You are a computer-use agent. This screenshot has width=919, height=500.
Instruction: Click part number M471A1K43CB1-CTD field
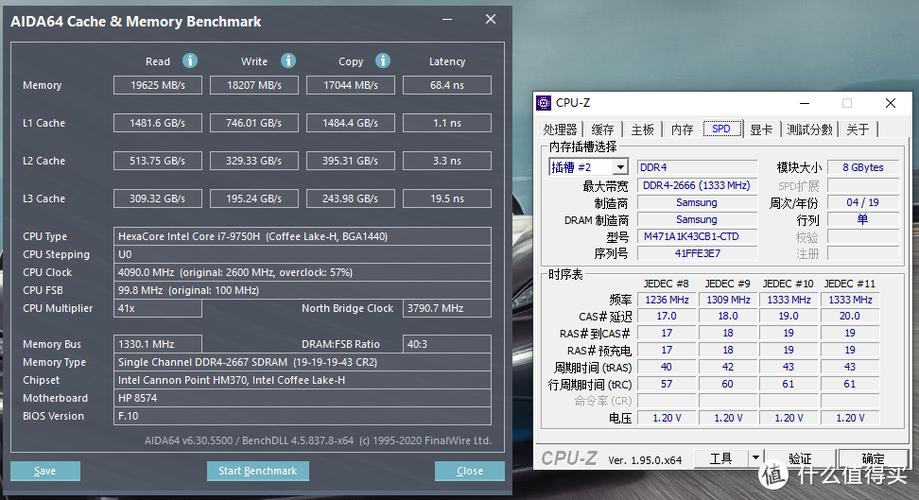click(x=697, y=236)
